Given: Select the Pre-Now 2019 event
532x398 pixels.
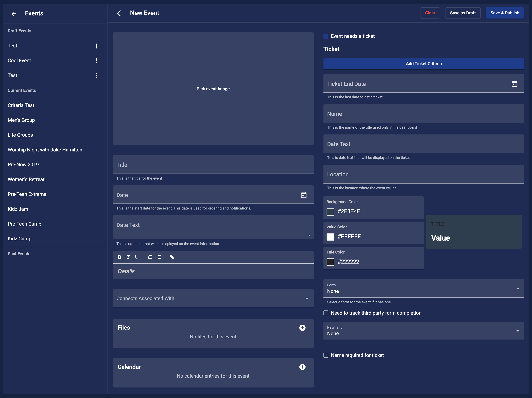Looking at the screenshot, I should [55, 165].
